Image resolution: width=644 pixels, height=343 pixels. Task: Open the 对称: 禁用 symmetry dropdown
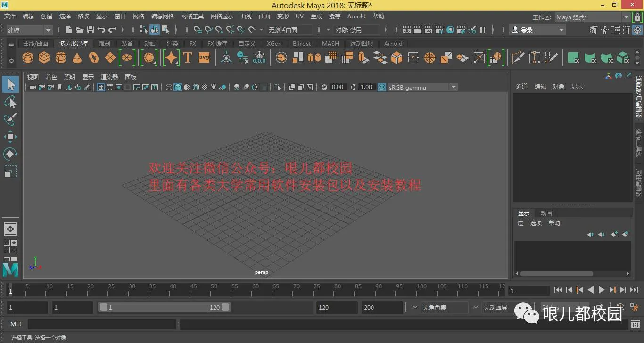356,30
